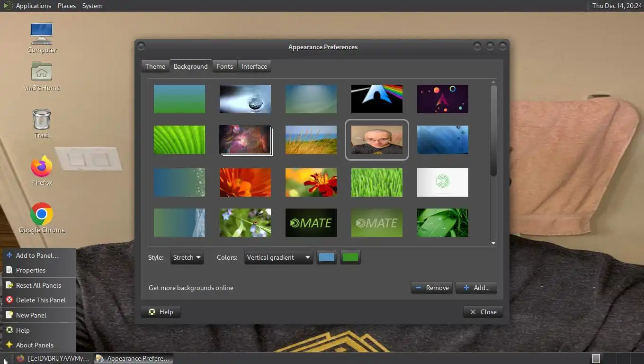The image size is (644, 364).
Task: Switch to the Background tab
Action: point(190,66)
